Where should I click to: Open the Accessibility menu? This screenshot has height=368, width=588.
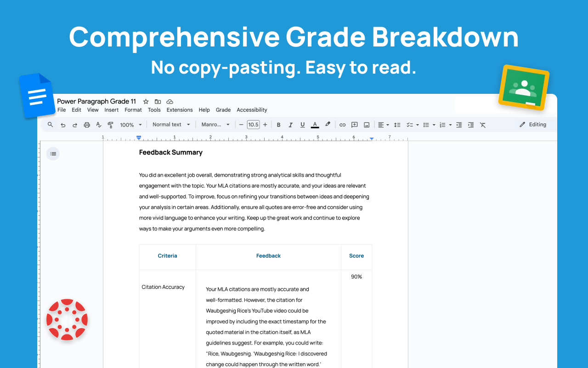point(252,110)
